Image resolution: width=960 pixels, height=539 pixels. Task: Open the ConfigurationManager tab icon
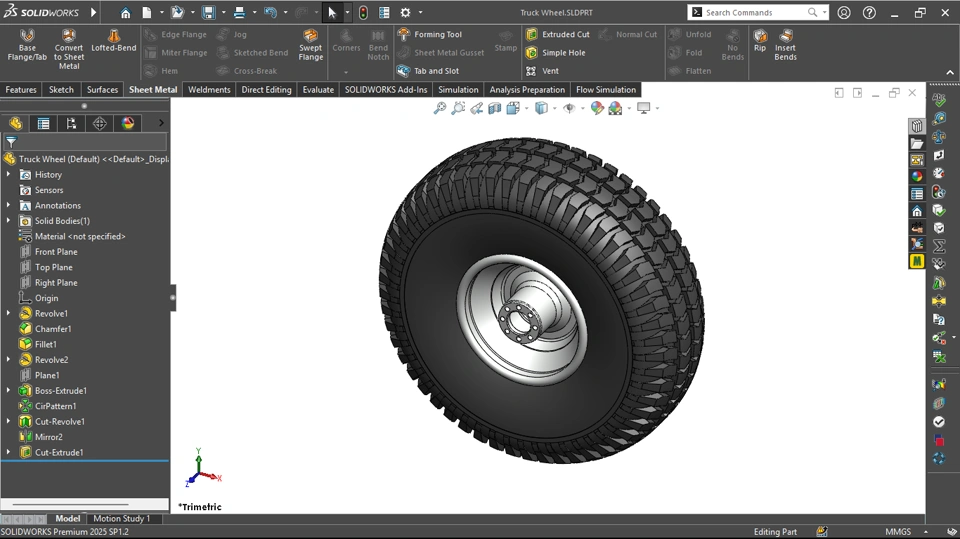coord(71,123)
